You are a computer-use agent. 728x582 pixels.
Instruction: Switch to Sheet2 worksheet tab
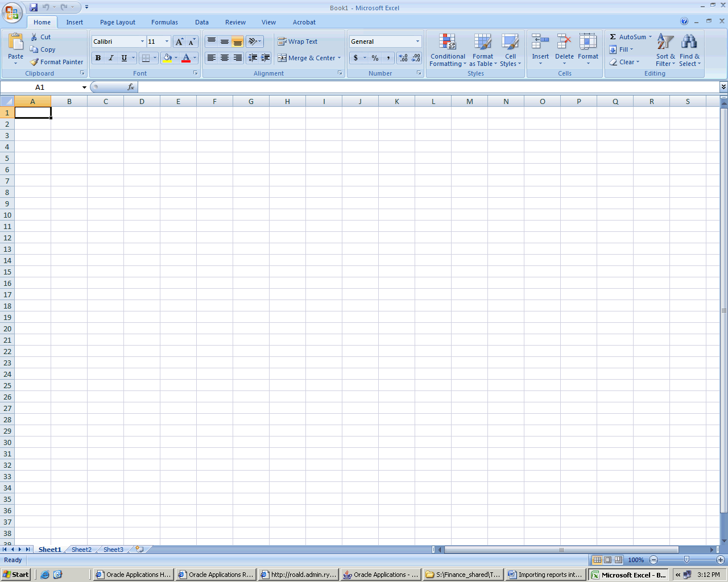tap(81, 550)
